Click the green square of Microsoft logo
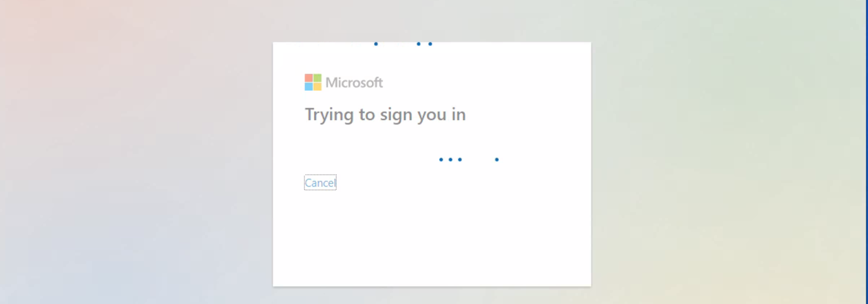The image size is (868, 304). (317, 78)
